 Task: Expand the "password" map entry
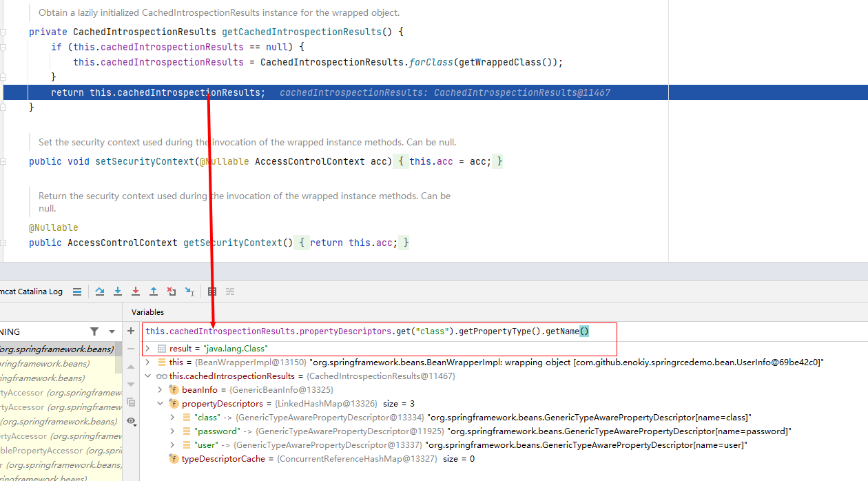[x=173, y=431]
